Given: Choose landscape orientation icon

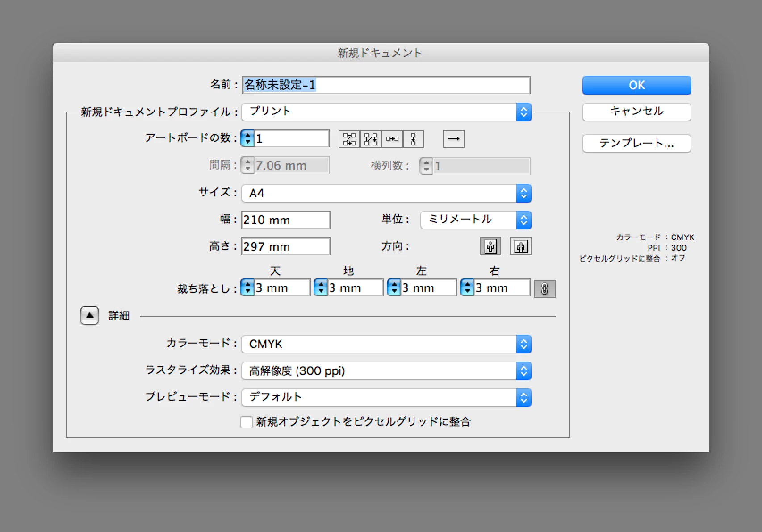Looking at the screenshot, I should [x=521, y=246].
